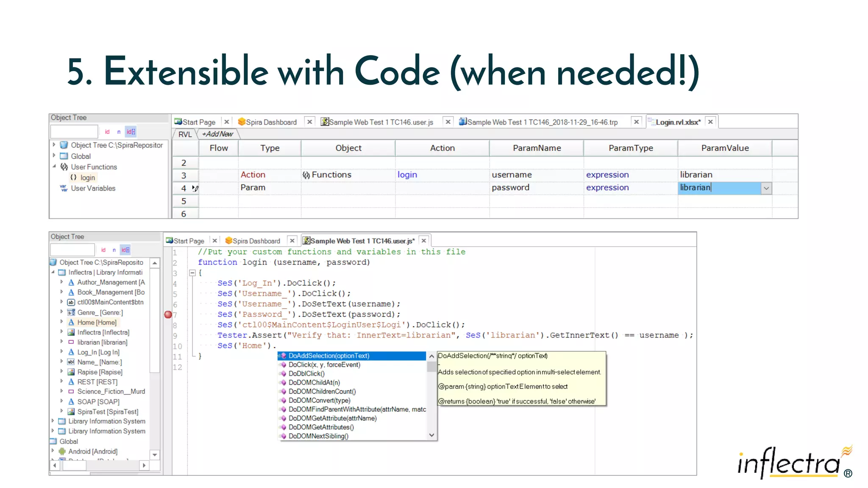Click the User Functions icon

(64, 167)
